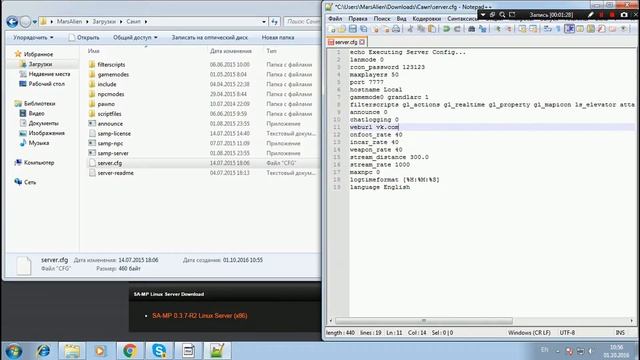Screen dimensions: 640x360
Task: Toggle show all characters icon
Action: (x=558, y=29)
